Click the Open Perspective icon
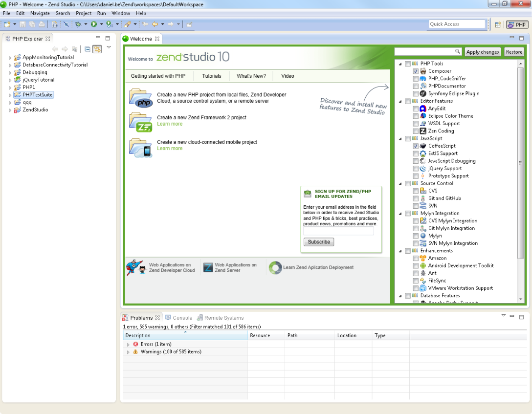The height and width of the screenshot is (414, 532). pos(498,24)
